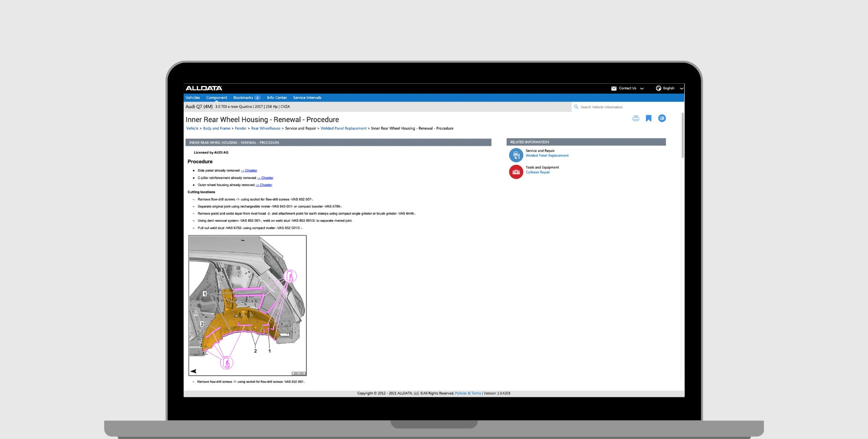Open the Rear Wheelhouse breadcrumb link
Viewport: 868px width, 439px height.
click(266, 128)
